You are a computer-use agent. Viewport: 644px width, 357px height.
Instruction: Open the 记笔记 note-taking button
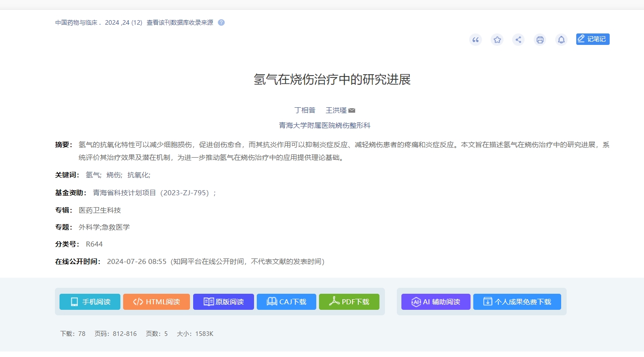pos(592,39)
